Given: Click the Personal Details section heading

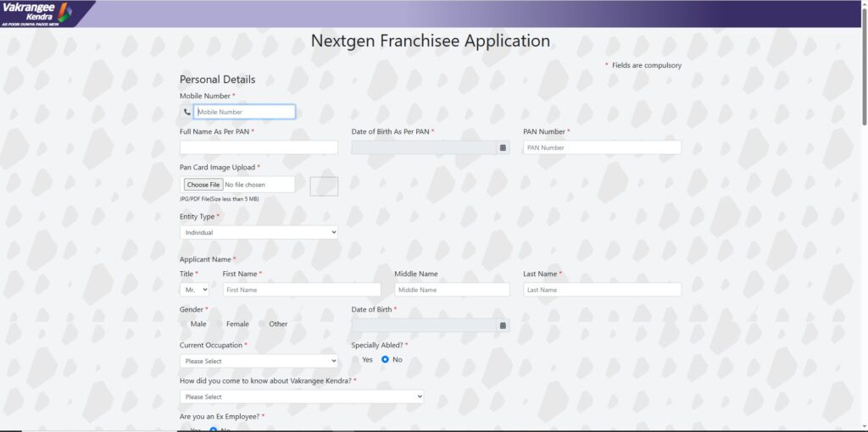Looking at the screenshot, I should [218, 79].
